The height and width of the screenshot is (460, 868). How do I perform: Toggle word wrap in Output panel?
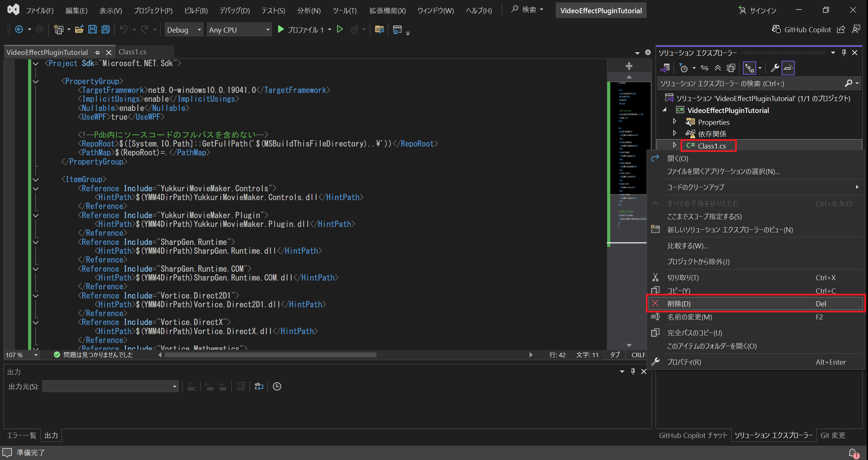(259, 386)
